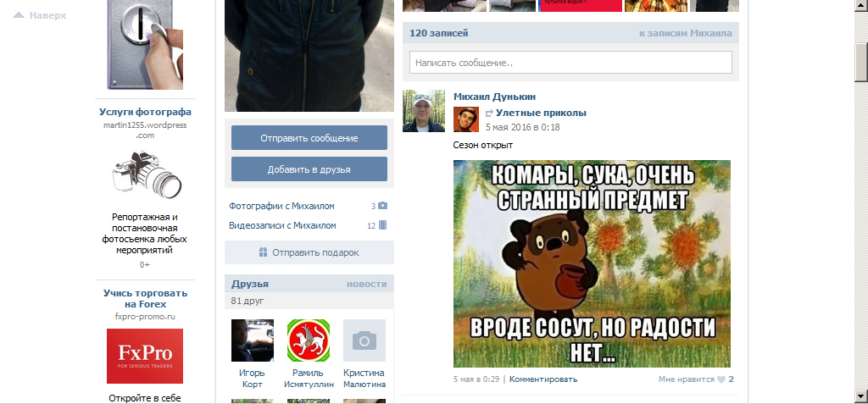Screen dimensions: 868x404
Task: Open the Улетные приколы community avatar
Action: (466, 119)
